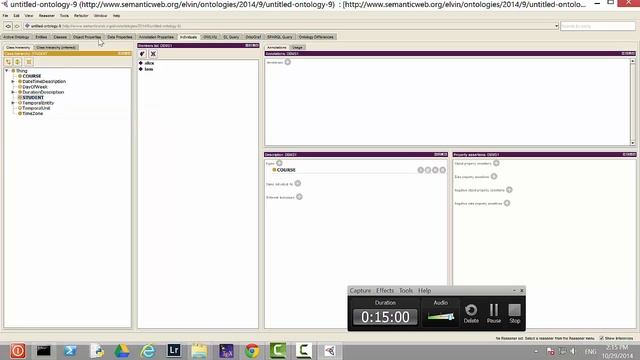This screenshot has width=640, height=360.
Task: Switch to the Ontology Differences tab
Action: [316, 37]
